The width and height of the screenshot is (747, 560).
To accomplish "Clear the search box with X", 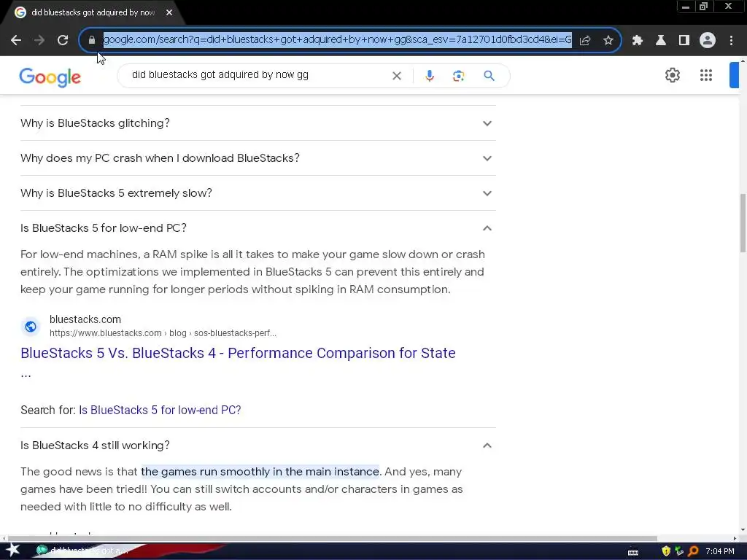I will pyautogui.click(x=396, y=76).
